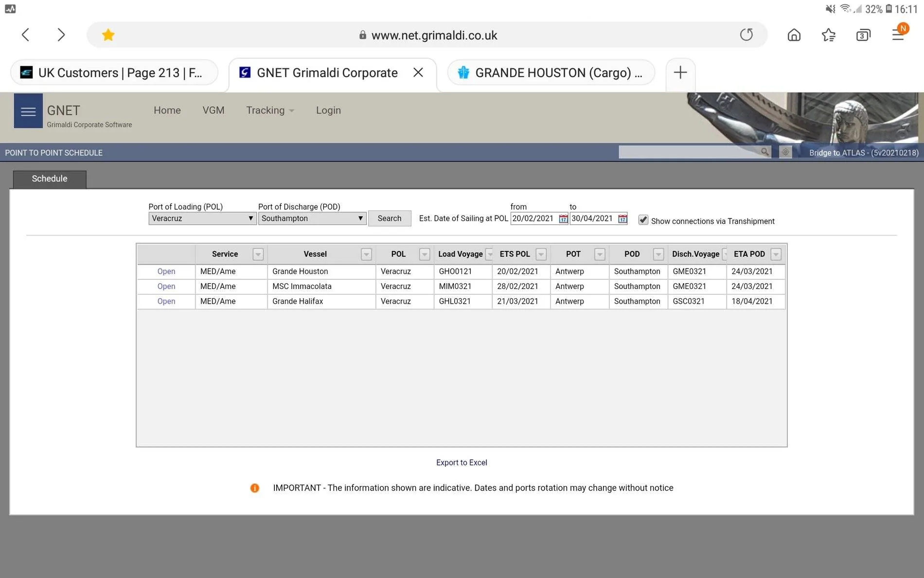924x578 pixels.
Task: Toggle the bookmark star in address bar
Action: pos(108,35)
